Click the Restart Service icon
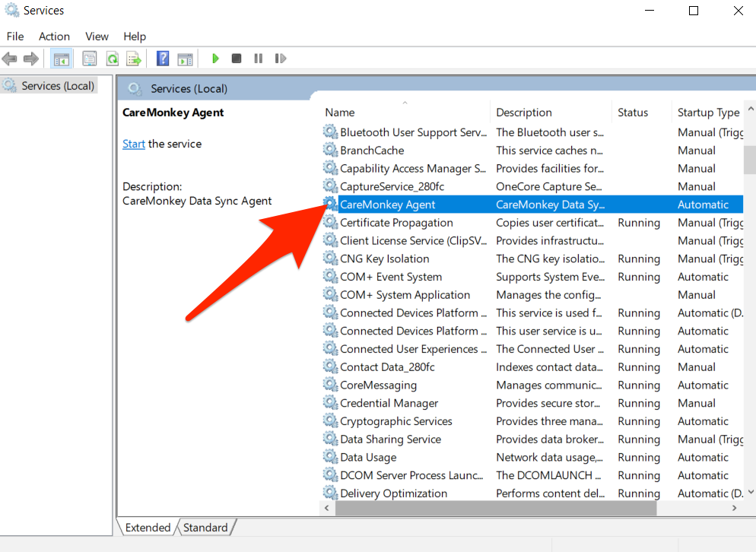756x552 pixels. coord(281,59)
